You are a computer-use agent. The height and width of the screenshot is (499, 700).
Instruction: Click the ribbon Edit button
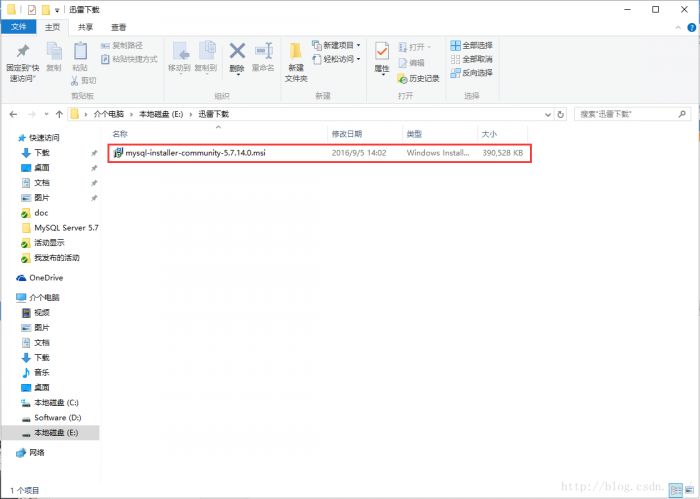tap(411, 62)
